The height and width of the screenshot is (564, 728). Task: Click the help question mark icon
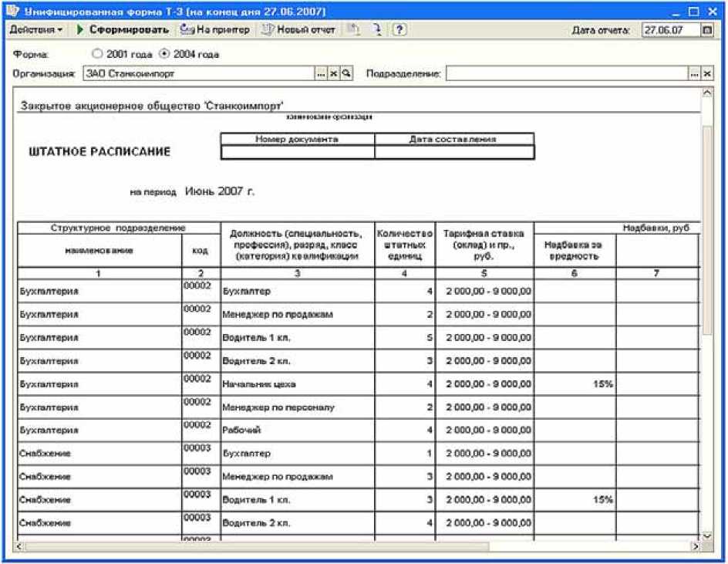[399, 30]
